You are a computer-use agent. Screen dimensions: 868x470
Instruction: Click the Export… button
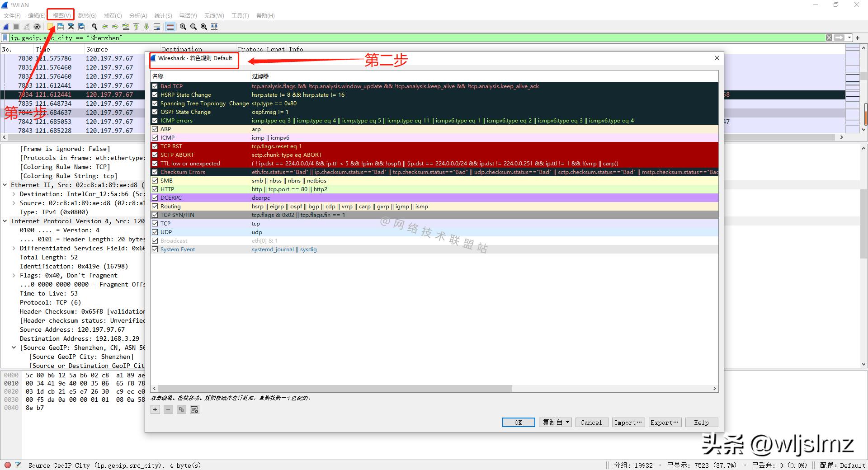click(x=665, y=423)
